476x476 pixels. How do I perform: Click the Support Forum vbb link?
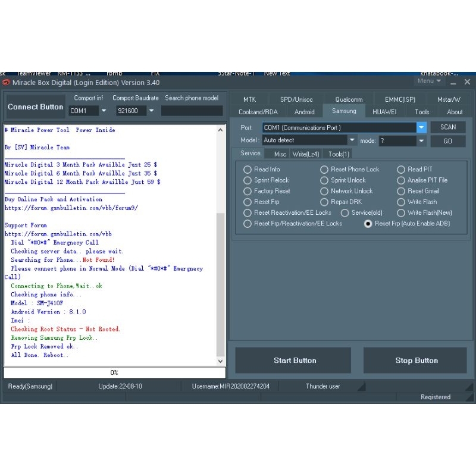tap(58, 234)
